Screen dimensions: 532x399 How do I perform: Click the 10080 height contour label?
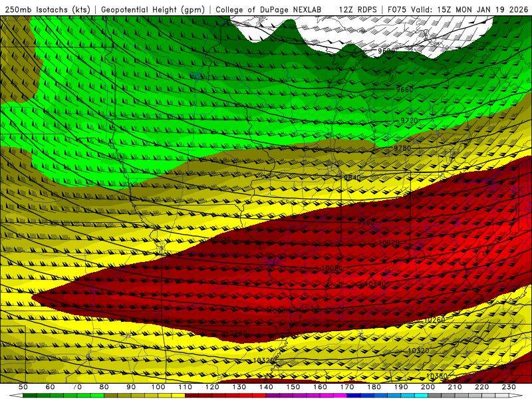pos(332,269)
